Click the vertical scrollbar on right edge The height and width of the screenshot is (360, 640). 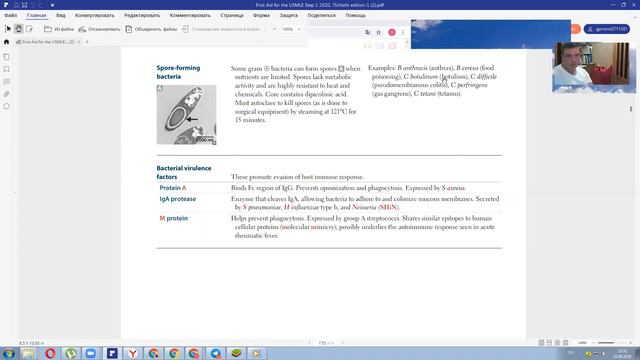pyautogui.click(x=631, y=109)
